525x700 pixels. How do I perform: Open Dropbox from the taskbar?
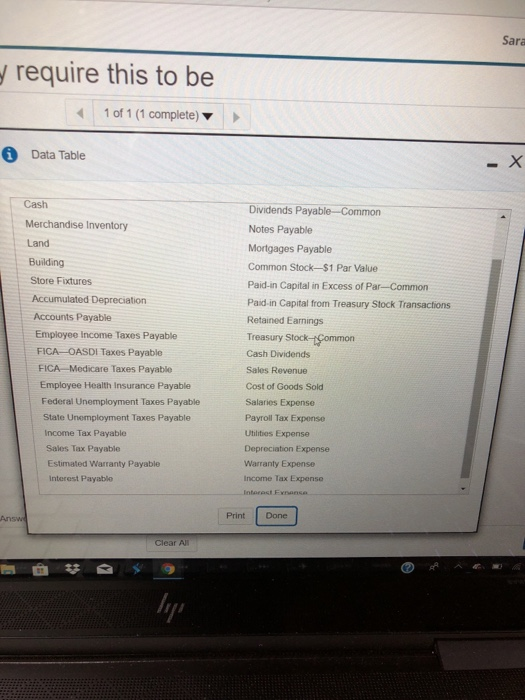click(x=72, y=568)
